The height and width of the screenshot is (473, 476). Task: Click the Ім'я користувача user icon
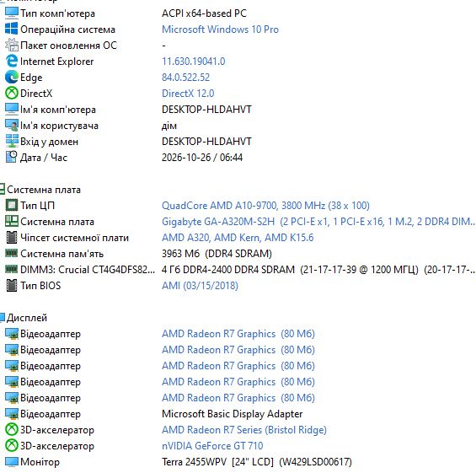click(12, 125)
